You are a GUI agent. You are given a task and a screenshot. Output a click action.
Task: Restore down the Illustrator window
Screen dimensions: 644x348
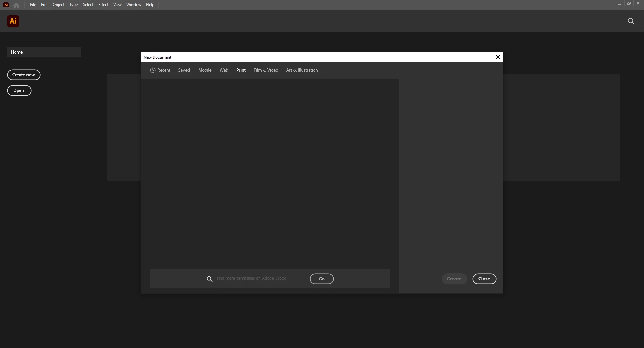coord(629,3)
